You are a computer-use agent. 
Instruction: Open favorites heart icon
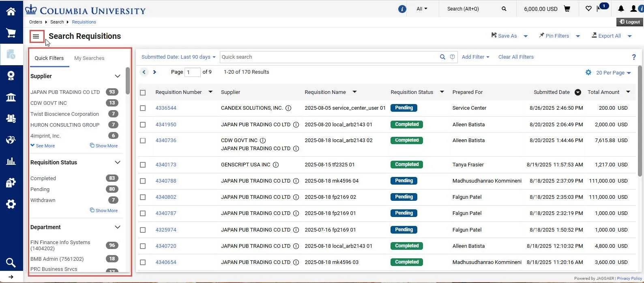[588, 9]
